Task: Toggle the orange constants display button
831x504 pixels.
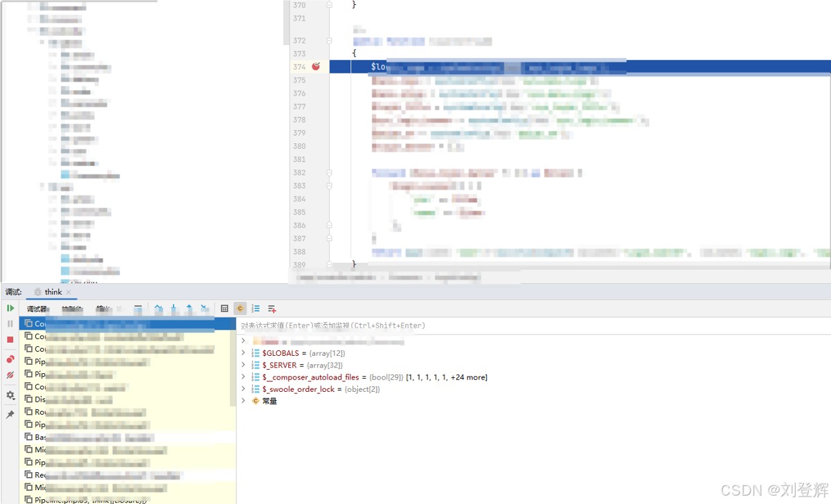Action: pyautogui.click(x=240, y=309)
